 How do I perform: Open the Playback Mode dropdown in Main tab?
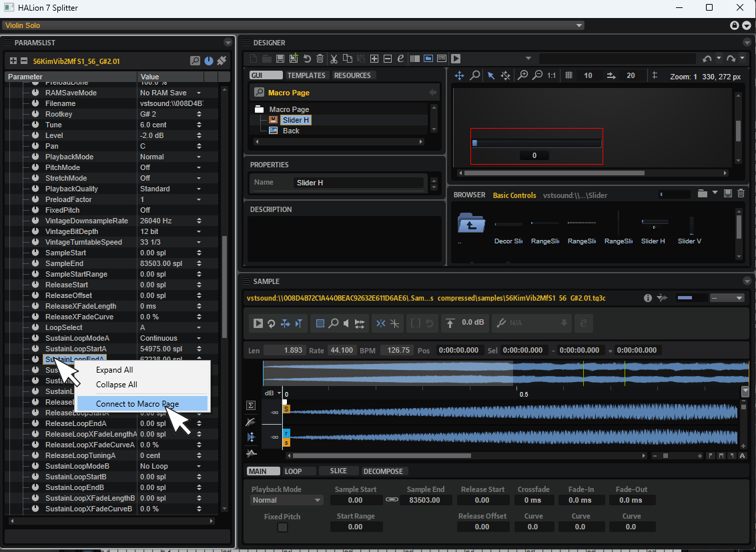point(287,500)
